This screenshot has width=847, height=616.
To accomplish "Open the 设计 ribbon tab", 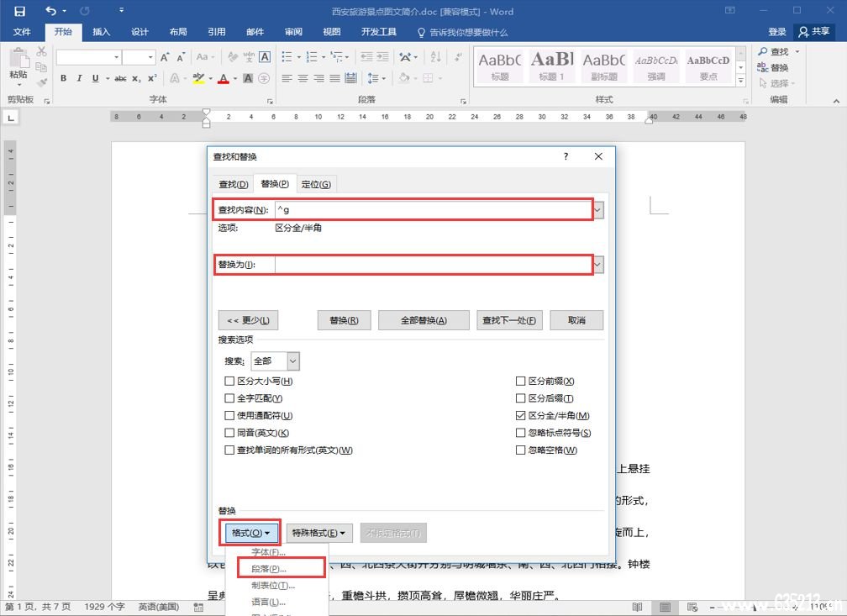I will (139, 32).
